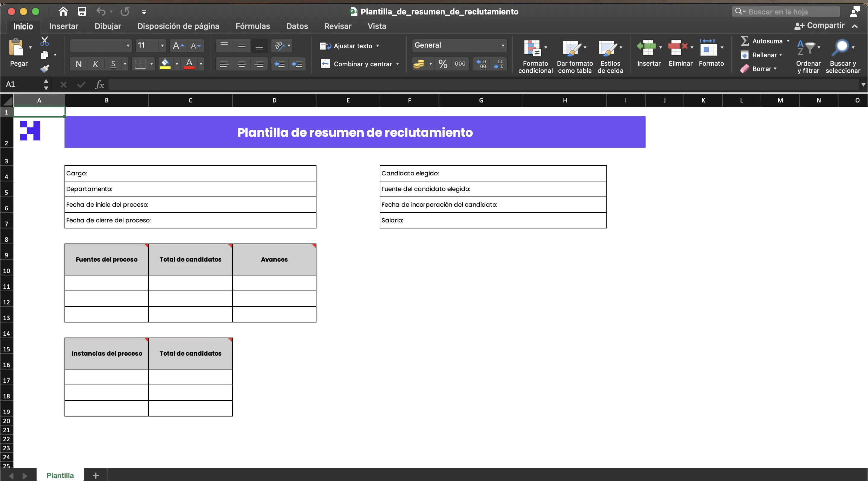This screenshot has height=481, width=868.
Task: Switch to the Fórmulas ribbon tab
Action: pos(252,26)
